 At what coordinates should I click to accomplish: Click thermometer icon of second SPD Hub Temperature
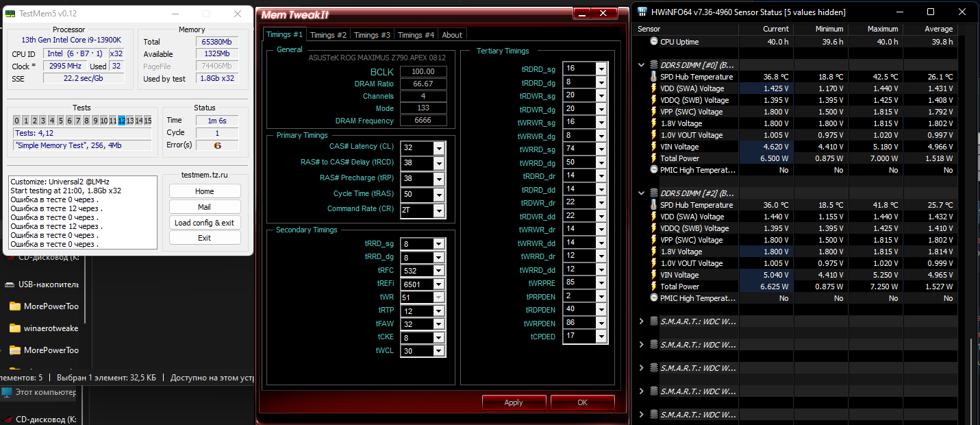(x=653, y=205)
